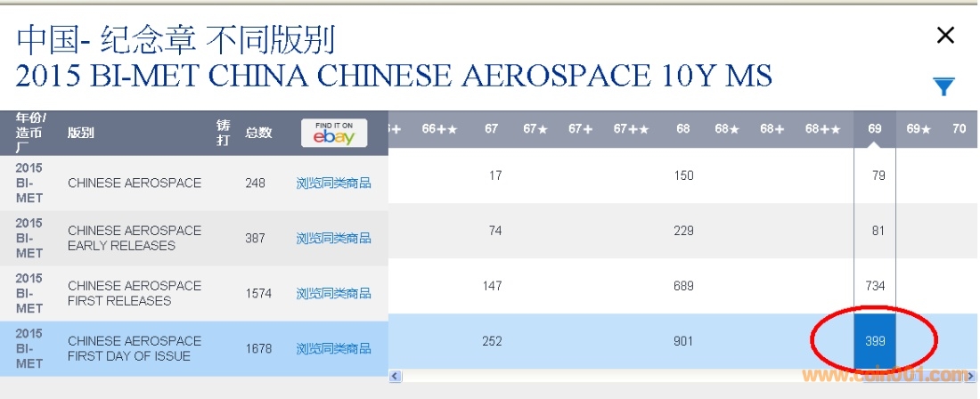Select the Chinese Aerospace First Releases row
The image size is (980, 399).
pyautogui.click(x=135, y=293)
